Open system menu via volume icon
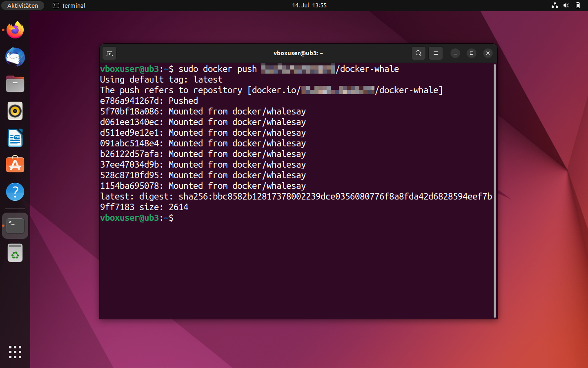This screenshot has height=368, width=588. coord(566,5)
